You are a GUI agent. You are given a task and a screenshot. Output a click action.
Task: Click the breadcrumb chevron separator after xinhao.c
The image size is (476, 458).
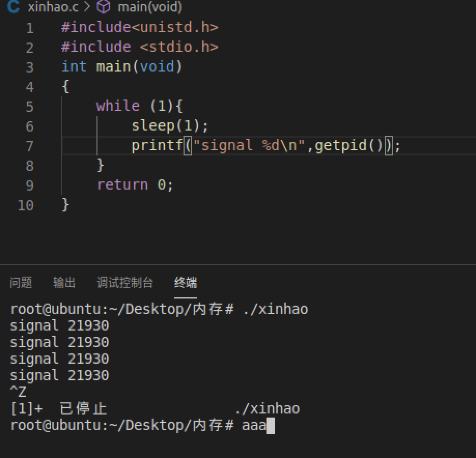point(87,6)
